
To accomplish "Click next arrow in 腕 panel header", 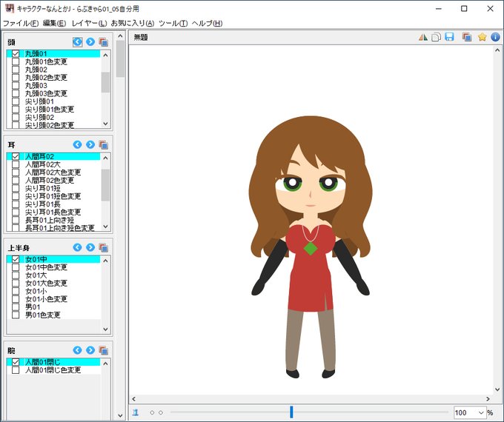I will [90, 350].
